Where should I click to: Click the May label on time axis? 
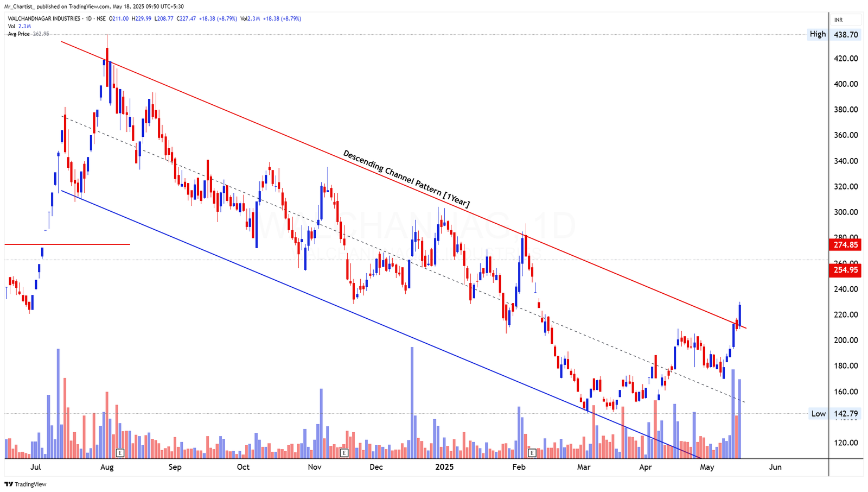[x=707, y=467]
